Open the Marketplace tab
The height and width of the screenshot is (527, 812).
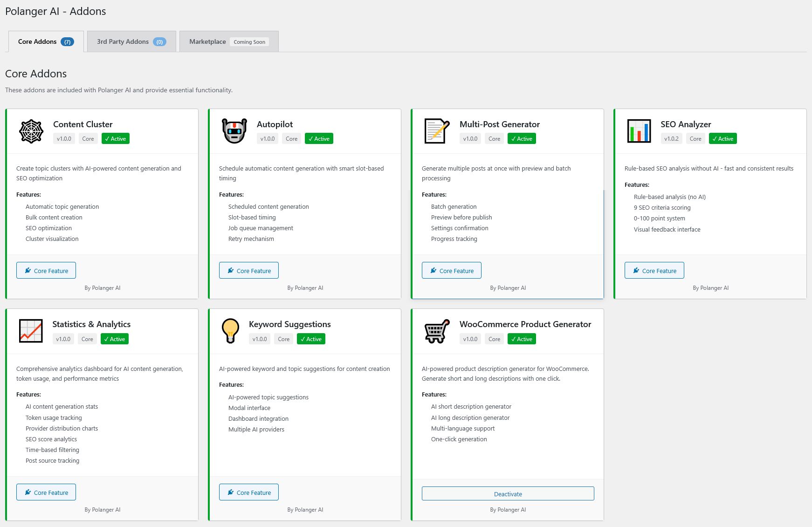tap(208, 41)
